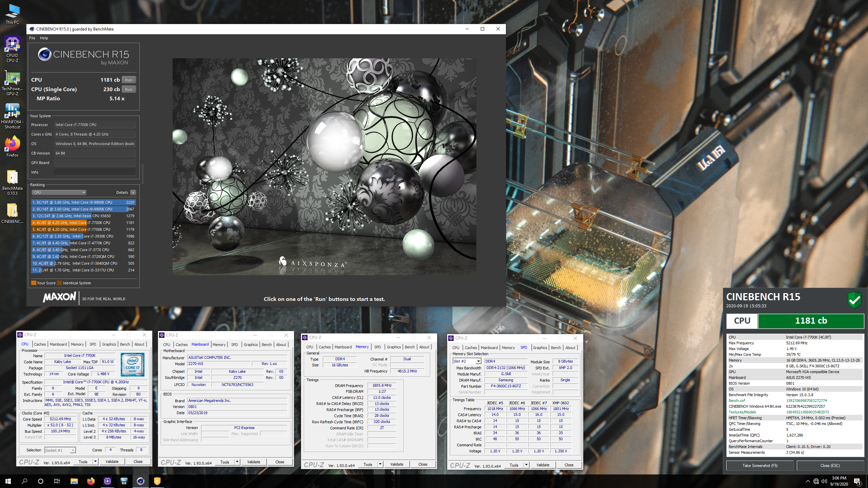Click Validate in first CPU-Z window
Viewport: 868px width, 488px height.
pyautogui.click(x=112, y=462)
